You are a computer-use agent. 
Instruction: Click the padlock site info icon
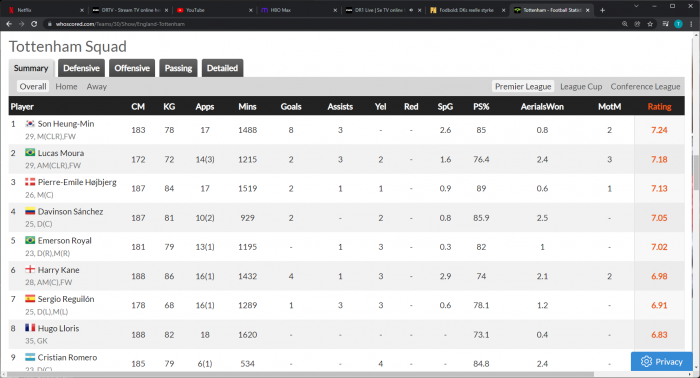click(x=50, y=24)
